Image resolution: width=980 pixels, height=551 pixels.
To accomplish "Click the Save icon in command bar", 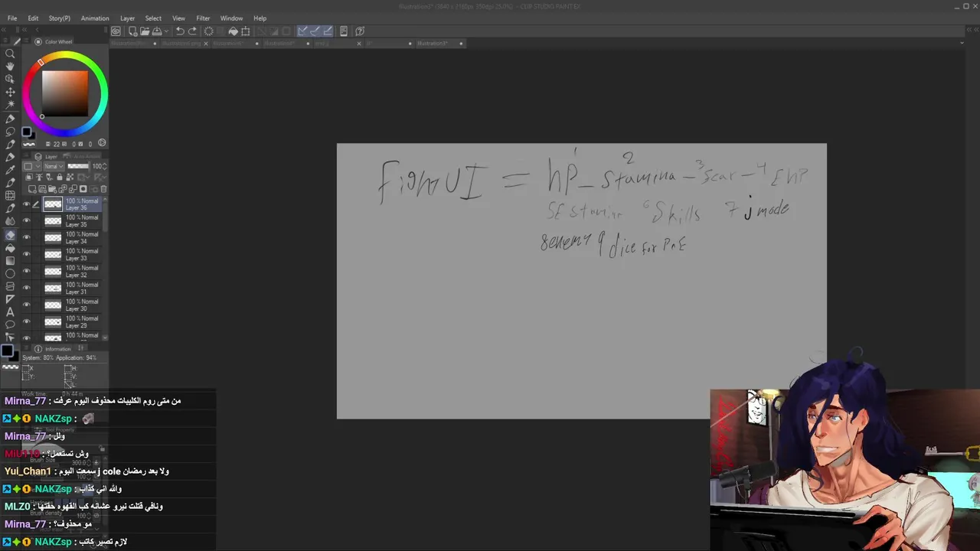I will pyautogui.click(x=156, y=31).
